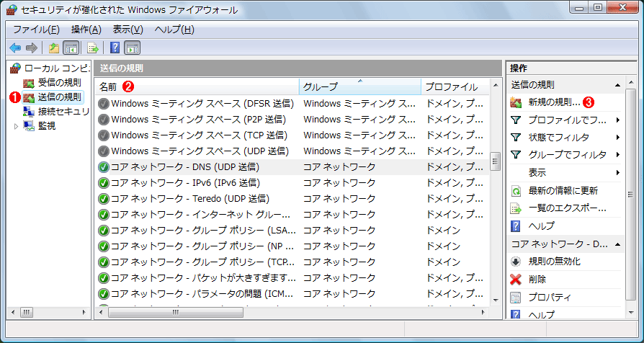This screenshot has width=644, height=343.
Task: Open the 操作(A) menu
Action: pos(86,30)
